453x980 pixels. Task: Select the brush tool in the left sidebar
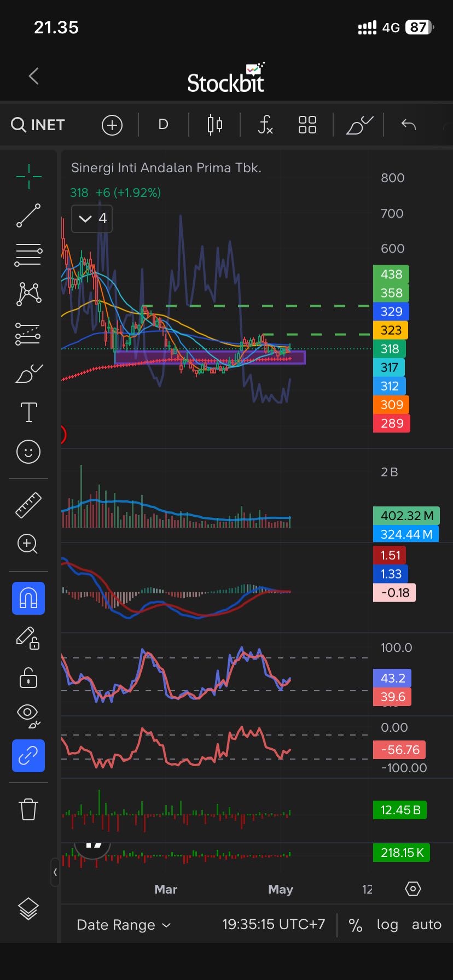28,373
